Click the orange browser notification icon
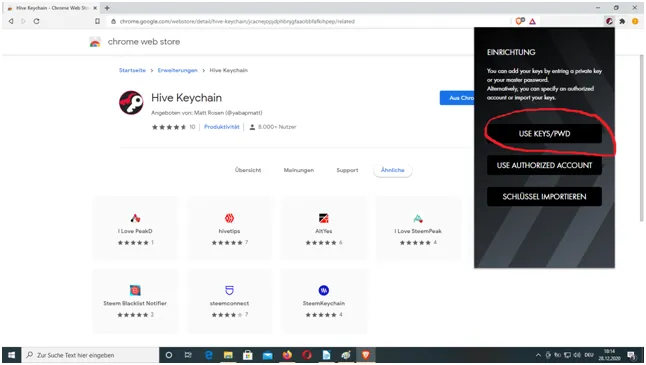This screenshot has width=646, height=365. pos(635,21)
